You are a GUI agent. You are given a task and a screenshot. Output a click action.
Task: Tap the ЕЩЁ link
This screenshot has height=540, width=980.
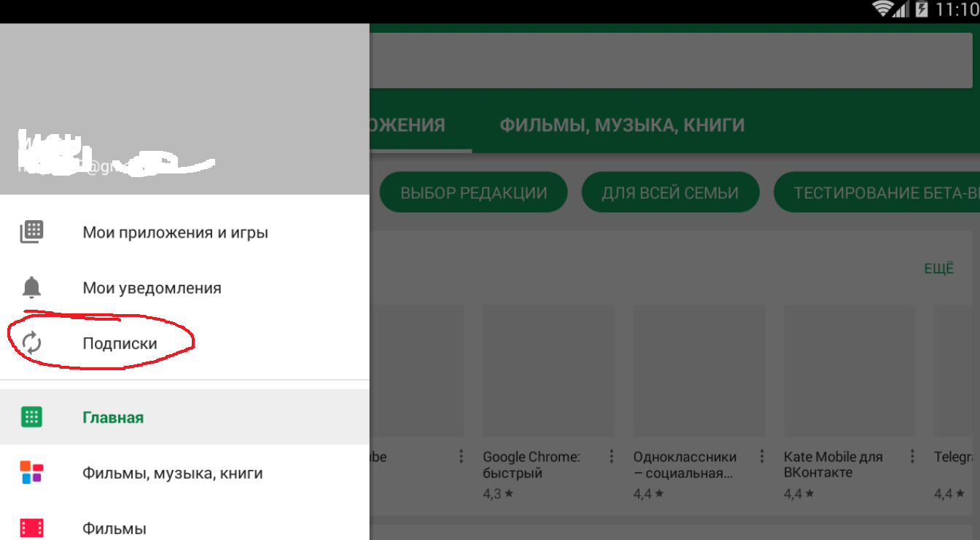938,269
